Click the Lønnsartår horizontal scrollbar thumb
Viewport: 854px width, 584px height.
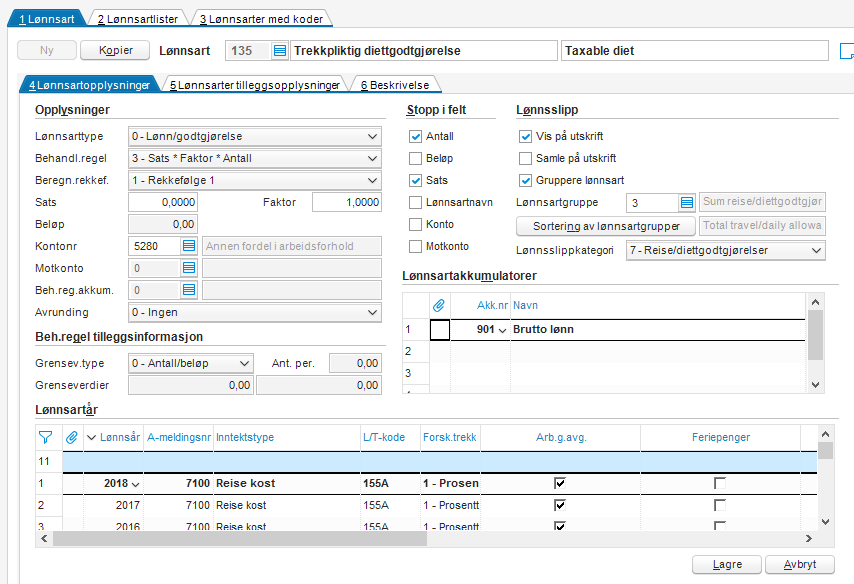[x=240, y=539]
